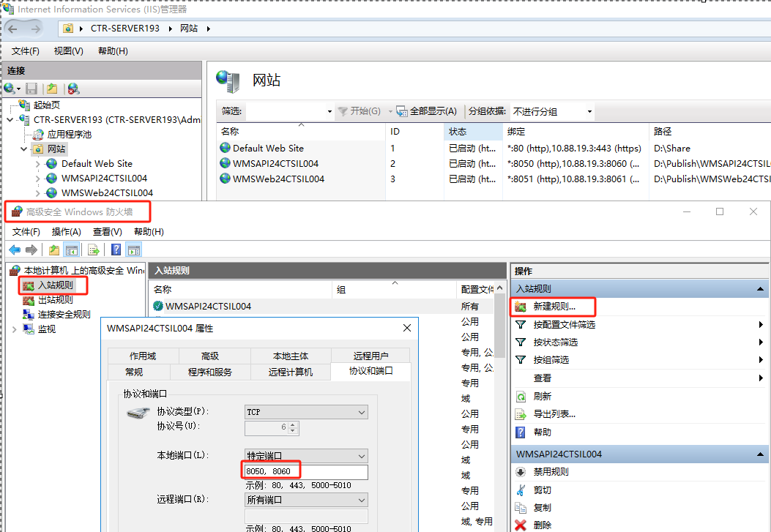Expand the 监视 tree node
This screenshot has width=771, height=532.
tap(15, 329)
